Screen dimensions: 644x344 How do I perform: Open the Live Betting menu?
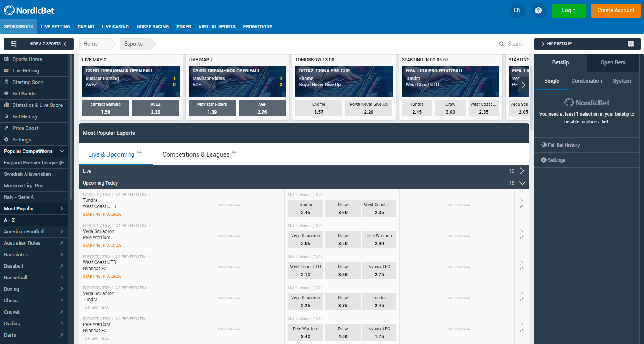click(55, 27)
